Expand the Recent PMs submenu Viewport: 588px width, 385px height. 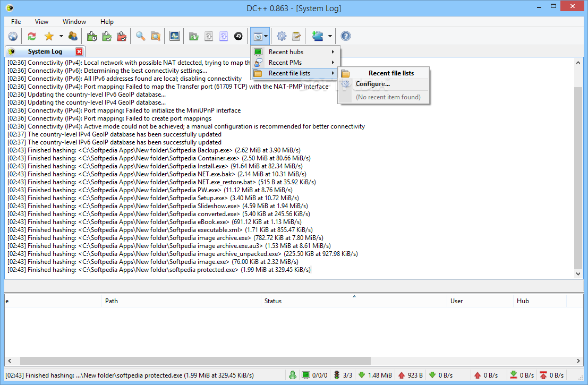click(295, 63)
